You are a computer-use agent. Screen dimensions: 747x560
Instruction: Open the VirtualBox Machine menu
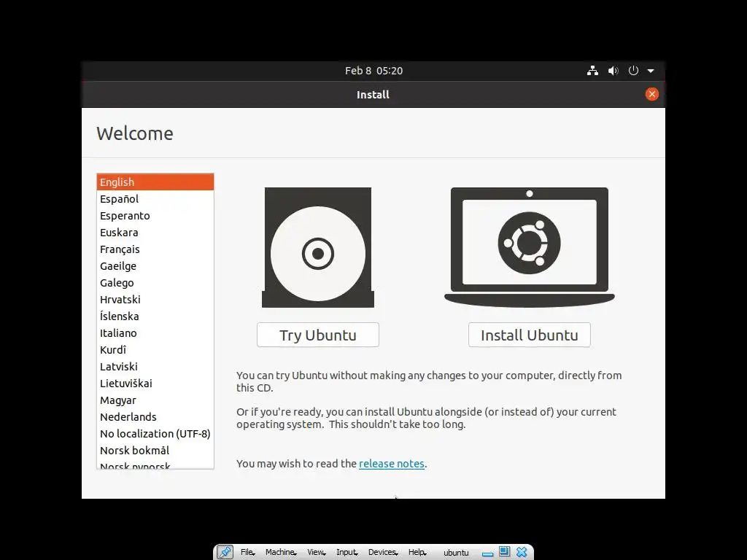(281, 552)
